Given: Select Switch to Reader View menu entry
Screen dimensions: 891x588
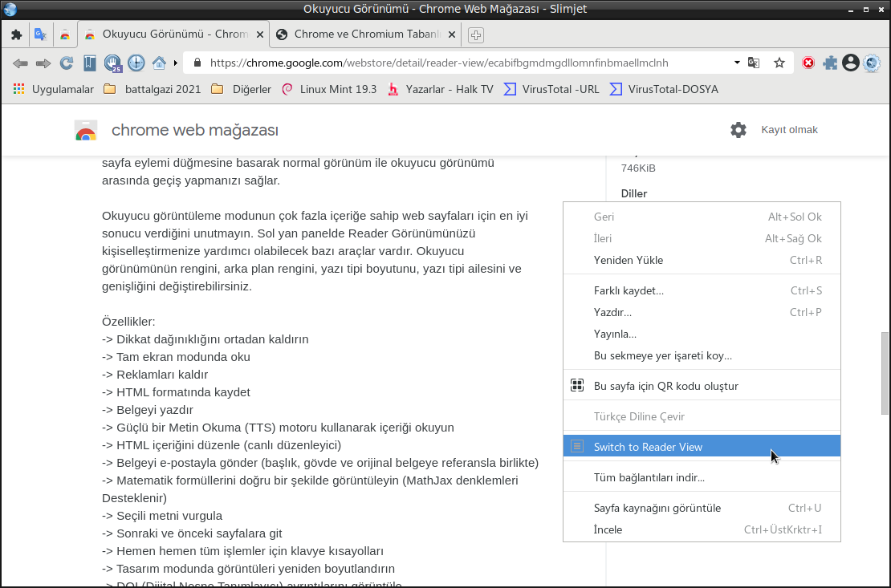Looking at the screenshot, I should (x=702, y=447).
